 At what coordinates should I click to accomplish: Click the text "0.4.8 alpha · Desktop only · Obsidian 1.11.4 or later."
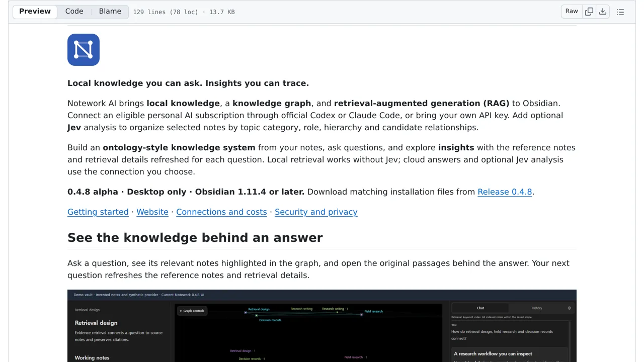click(186, 192)
